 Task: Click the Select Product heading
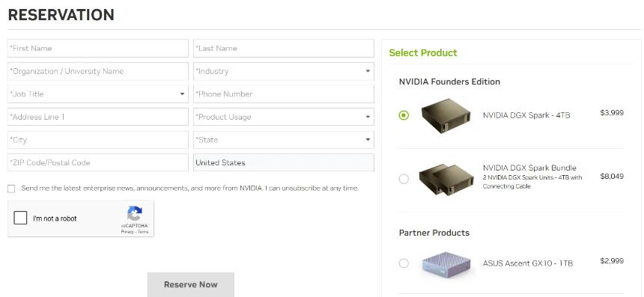click(x=423, y=53)
